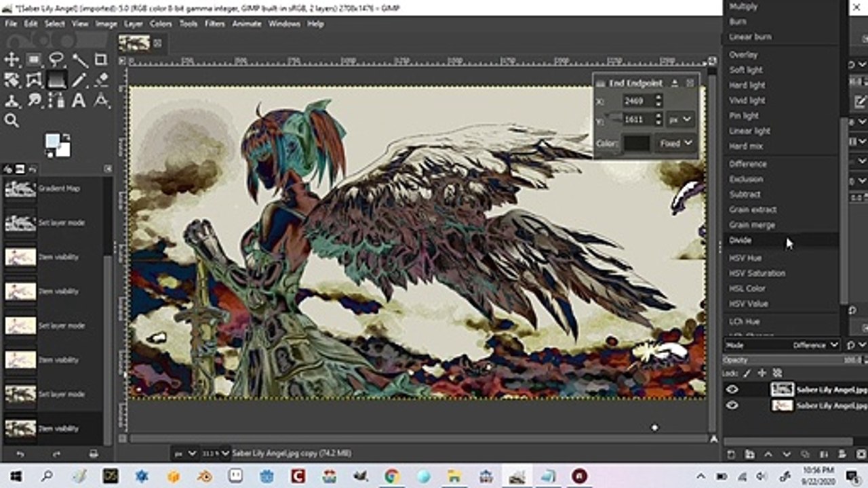The image size is (868, 488).
Task: Click the foreground color swatch
Action: (x=53, y=141)
